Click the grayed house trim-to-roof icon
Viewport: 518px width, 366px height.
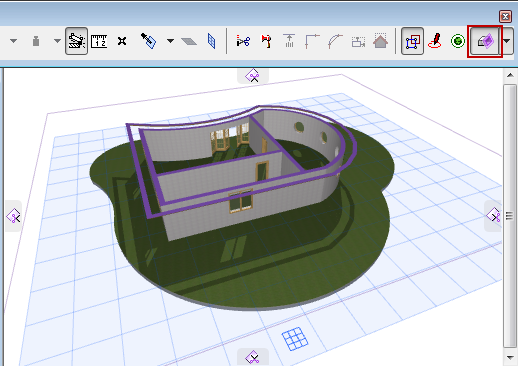[x=380, y=41]
